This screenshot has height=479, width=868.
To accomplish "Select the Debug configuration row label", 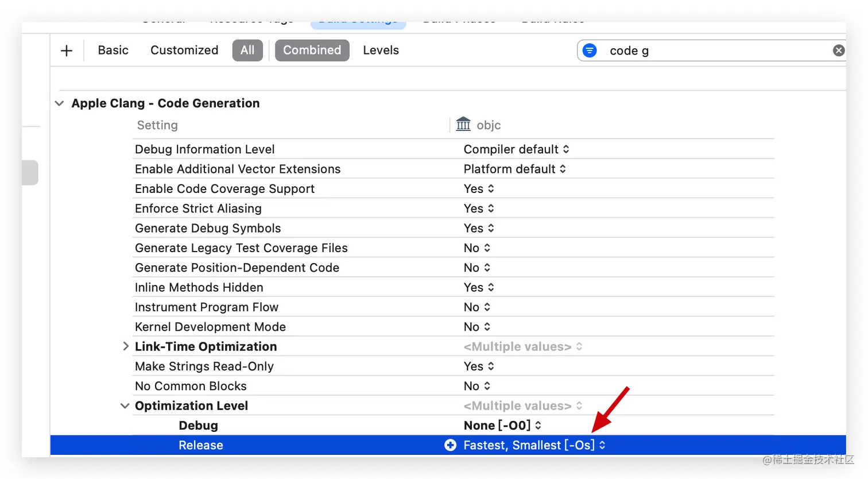I will [x=198, y=426].
